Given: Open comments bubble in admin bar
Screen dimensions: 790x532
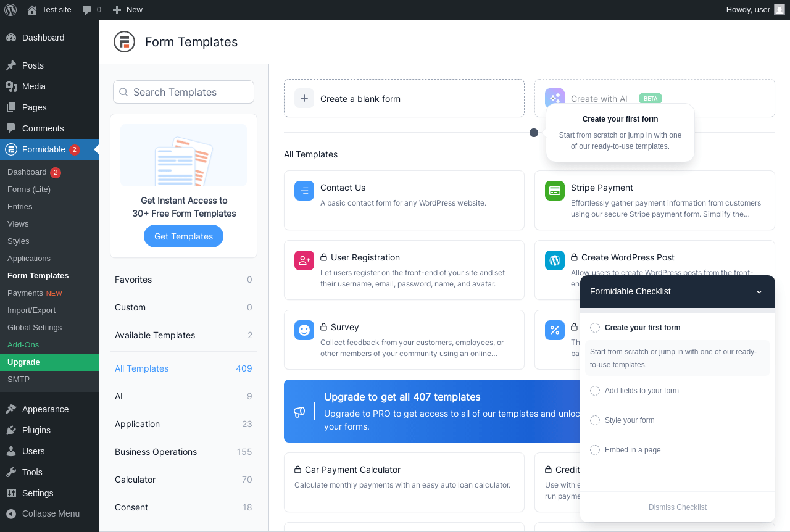Looking at the screenshot, I should pos(87,10).
